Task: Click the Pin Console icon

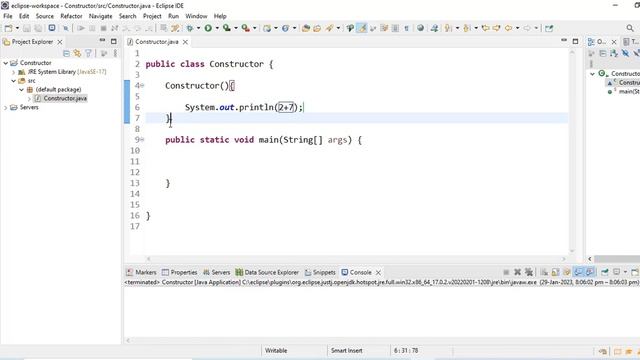Action: [604, 272]
